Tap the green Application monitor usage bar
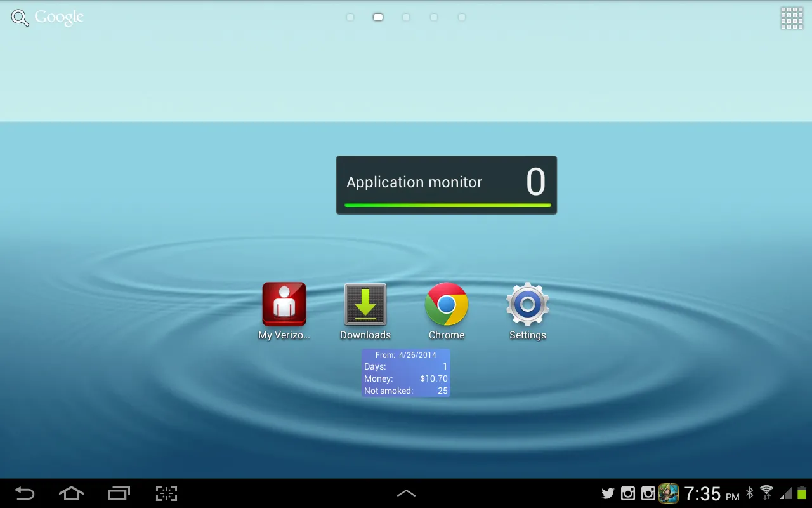Screen dimensions: 812x508 tap(447, 205)
